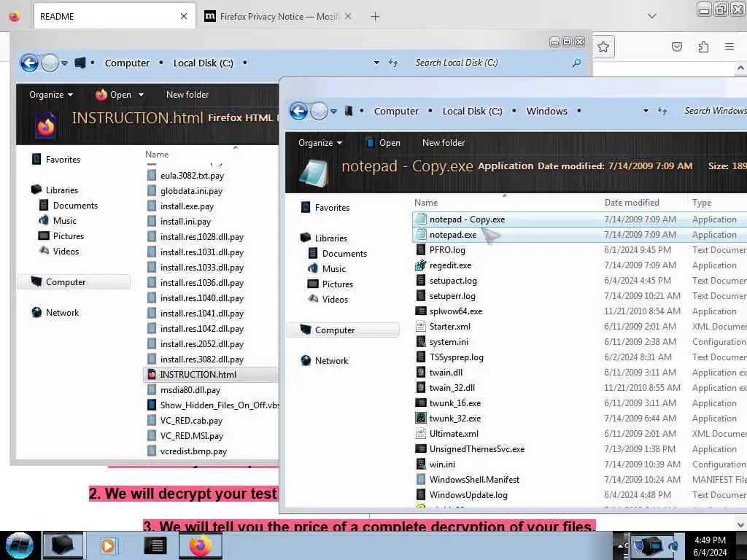Click Back arrow in Windows folder explorer
The image size is (747, 560).
[298, 112]
